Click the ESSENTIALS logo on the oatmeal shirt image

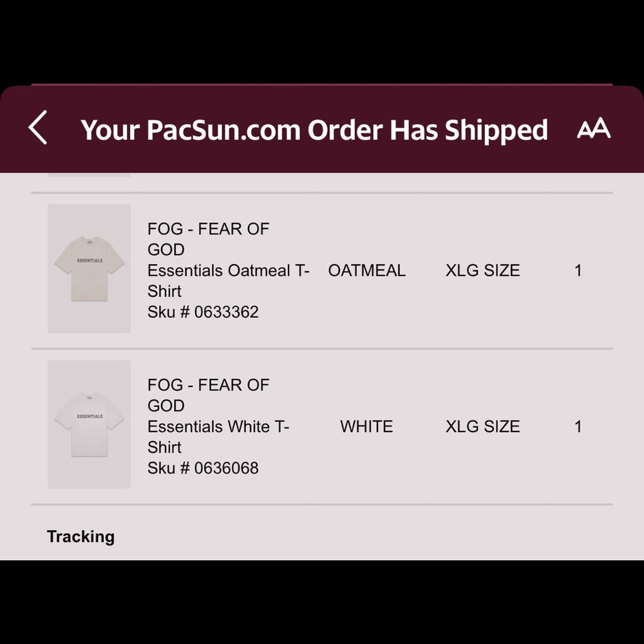point(90,260)
